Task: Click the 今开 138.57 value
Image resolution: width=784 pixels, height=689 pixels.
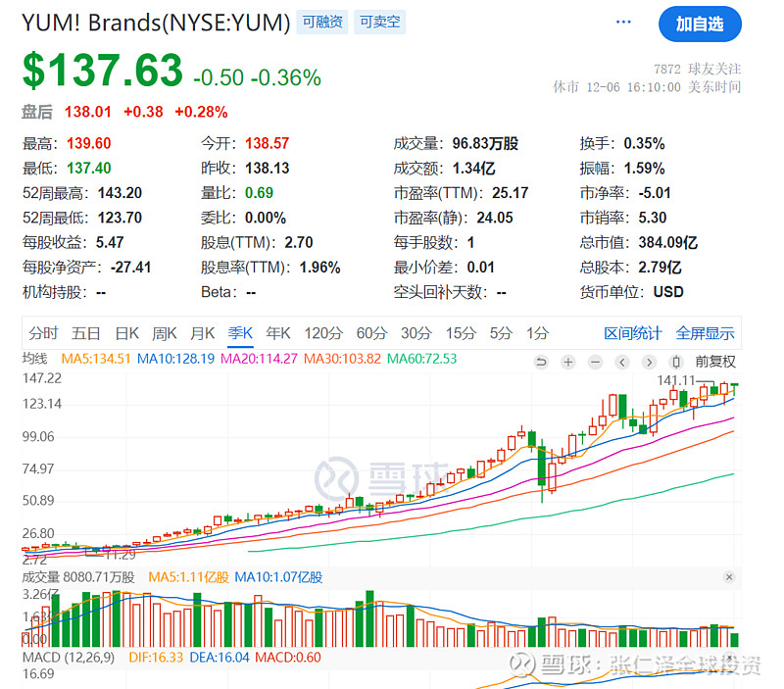Action: (267, 143)
